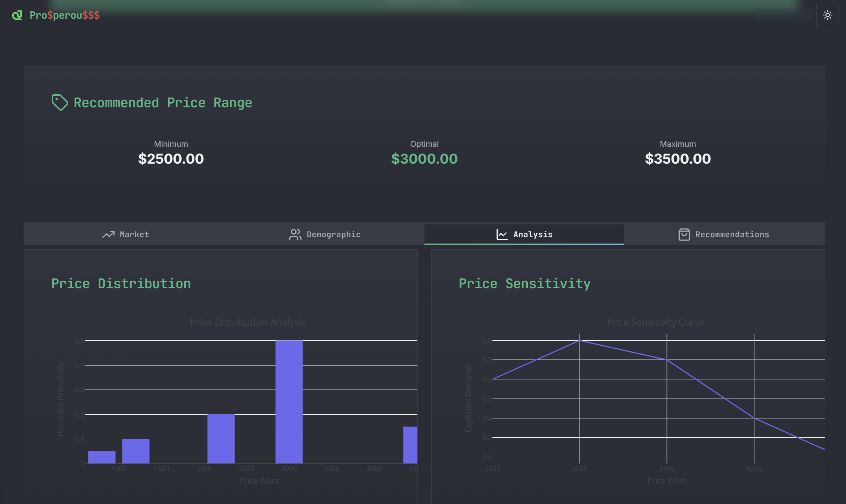Viewport: 846px width, 504px height.
Task: Click the bar at 2000 price point
Action: point(221,438)
